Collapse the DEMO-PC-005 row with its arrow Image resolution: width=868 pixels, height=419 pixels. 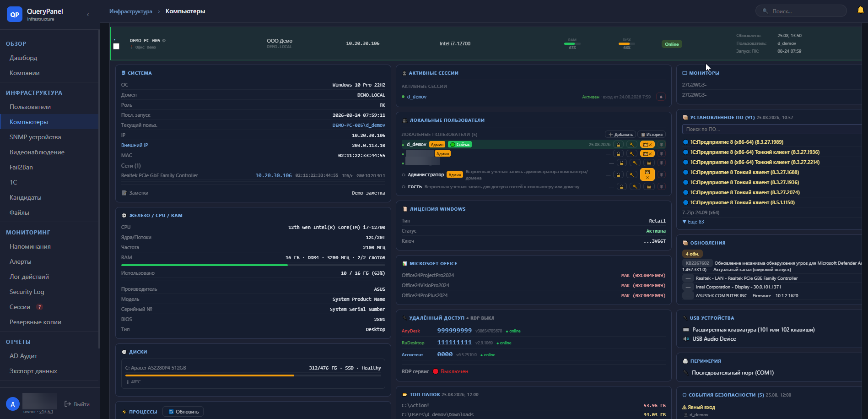115,40
